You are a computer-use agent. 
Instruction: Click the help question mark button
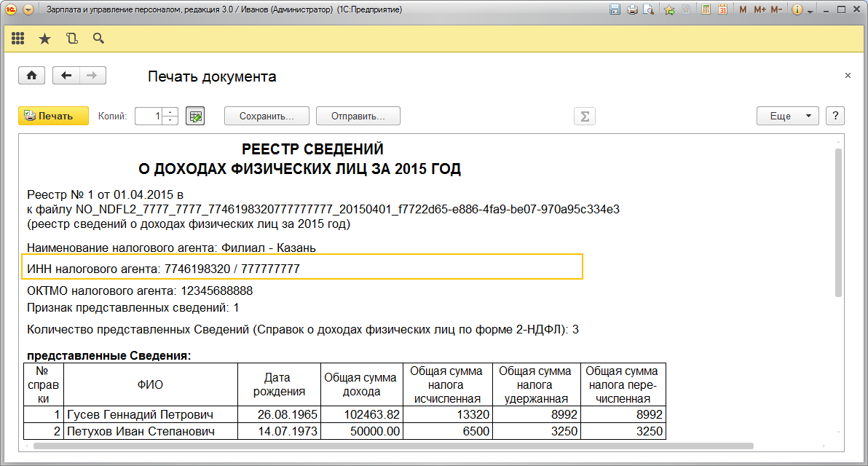(x=835, y=116)
